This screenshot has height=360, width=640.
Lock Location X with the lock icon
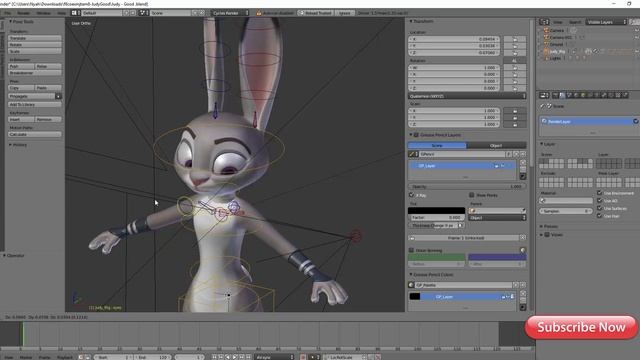tap(515, 39)
